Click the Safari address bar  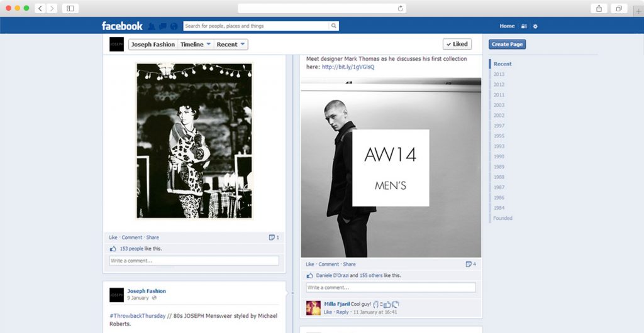pyautogui.click(x=322, y=8)
